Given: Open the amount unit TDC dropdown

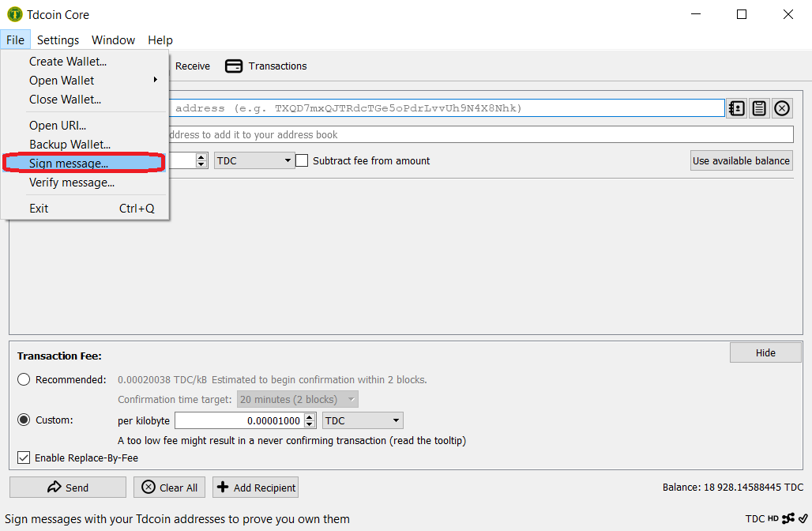Looking at the screenshot, I should coord(254,160).
